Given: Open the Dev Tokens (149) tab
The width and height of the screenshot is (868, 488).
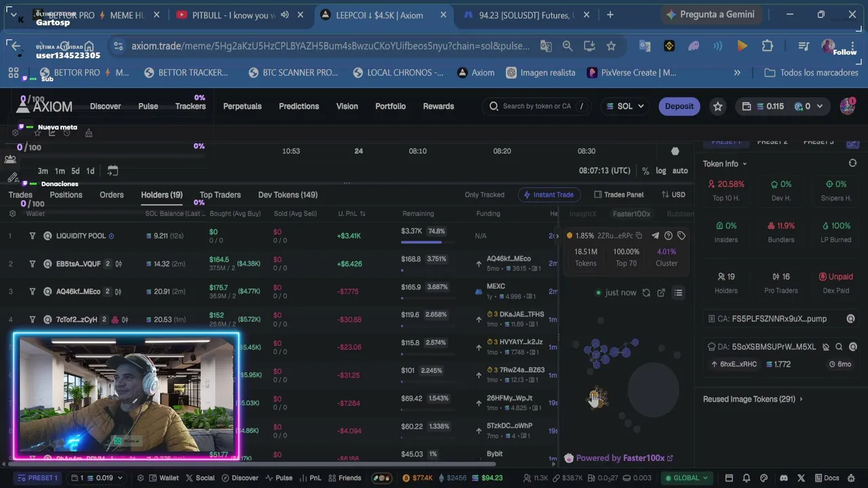Looking at the screenshot, I should [x=288, y=195].
